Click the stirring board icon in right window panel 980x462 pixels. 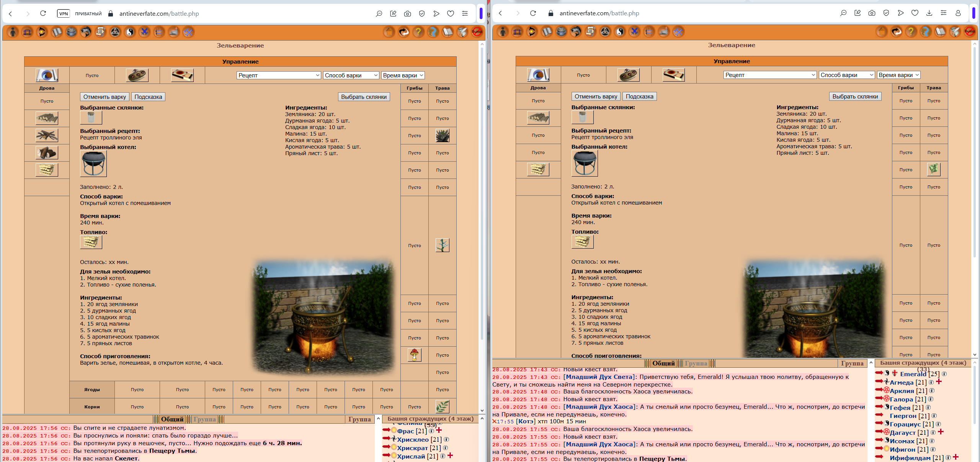pos(629,75)
